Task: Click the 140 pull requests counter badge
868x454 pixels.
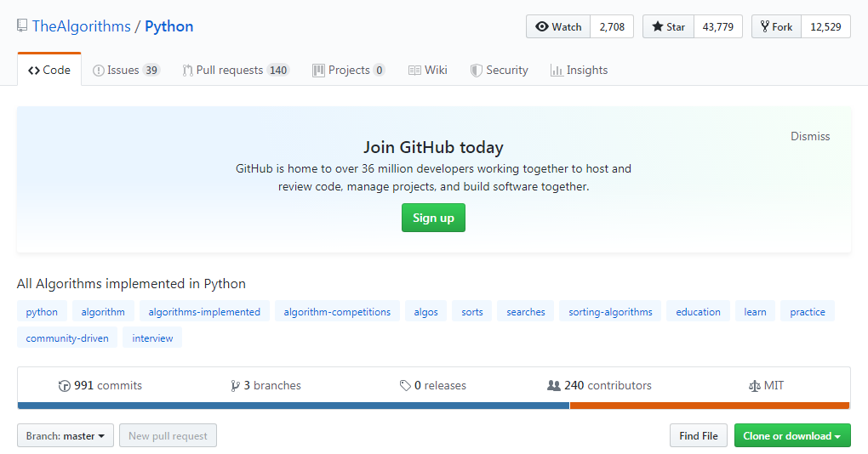Action: (278, 71)
